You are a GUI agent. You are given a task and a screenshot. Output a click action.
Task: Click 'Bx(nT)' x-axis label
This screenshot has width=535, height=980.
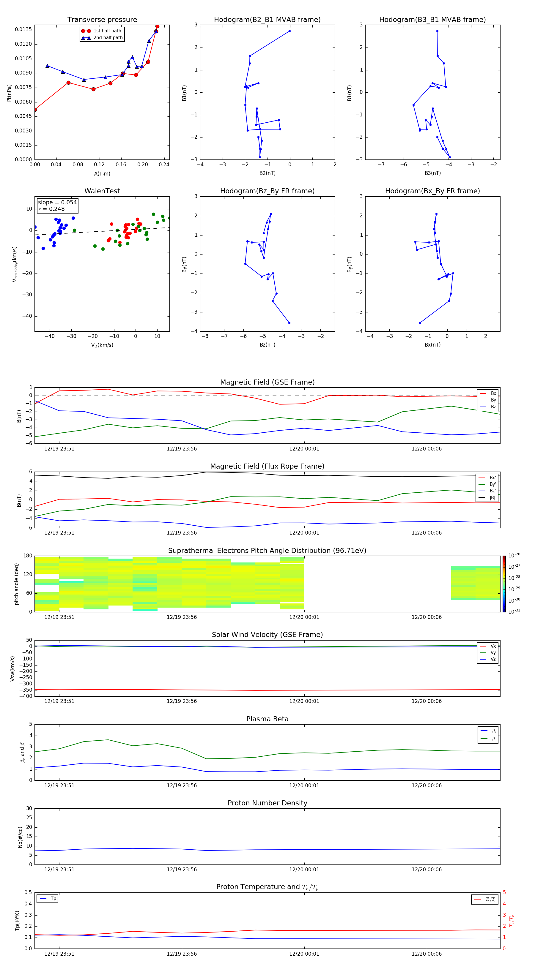432,345
